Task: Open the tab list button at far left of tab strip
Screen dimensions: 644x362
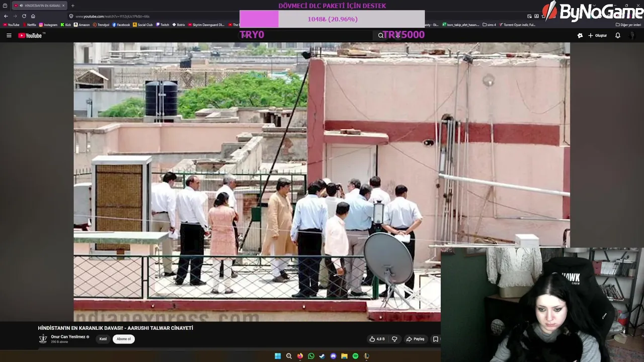Action: pyautogui.click(x=5, y=6)
